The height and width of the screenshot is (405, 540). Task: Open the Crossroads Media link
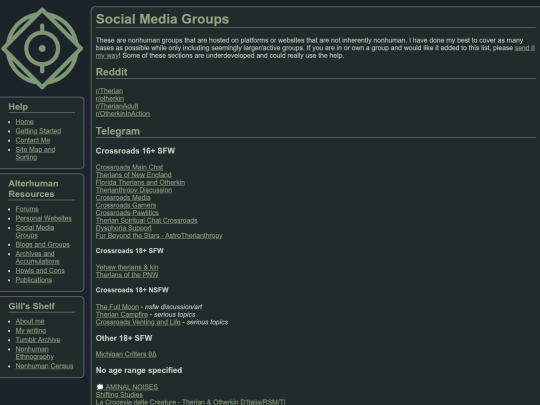[x=123, y=198]
